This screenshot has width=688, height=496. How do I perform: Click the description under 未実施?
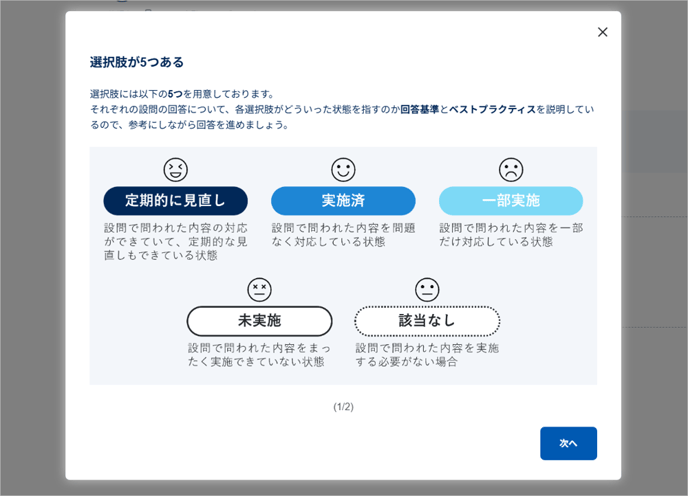tap(259, 355)
